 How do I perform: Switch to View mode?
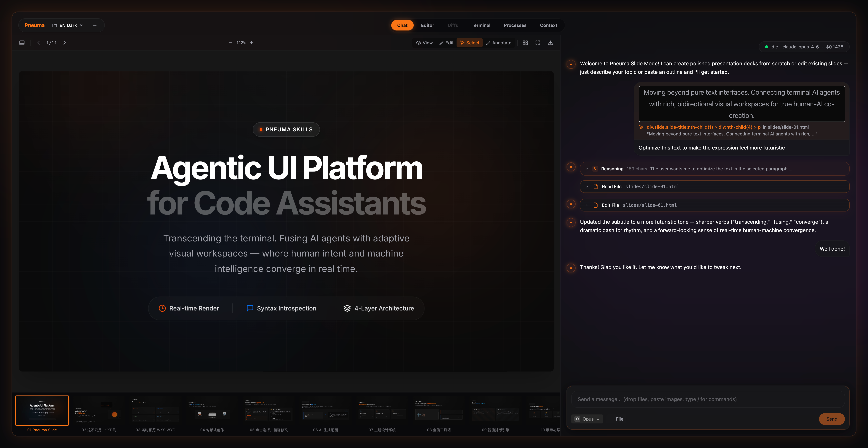424,43
